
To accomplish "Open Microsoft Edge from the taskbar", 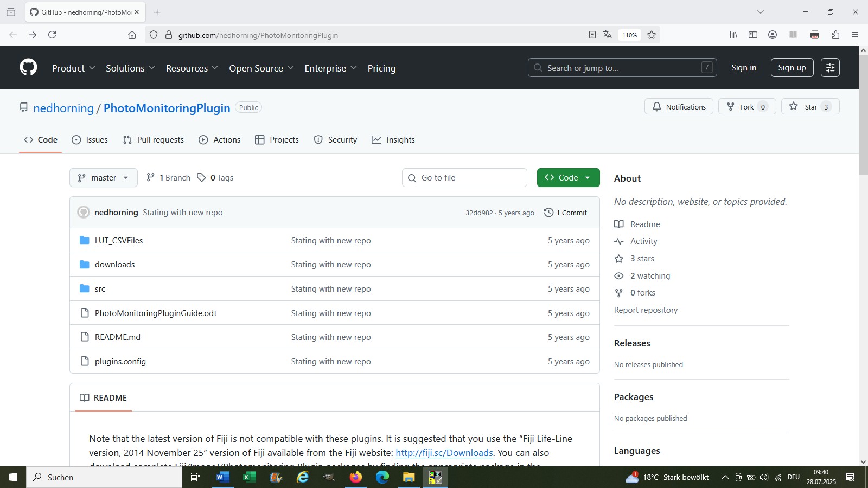I will [x=382, y=477].
